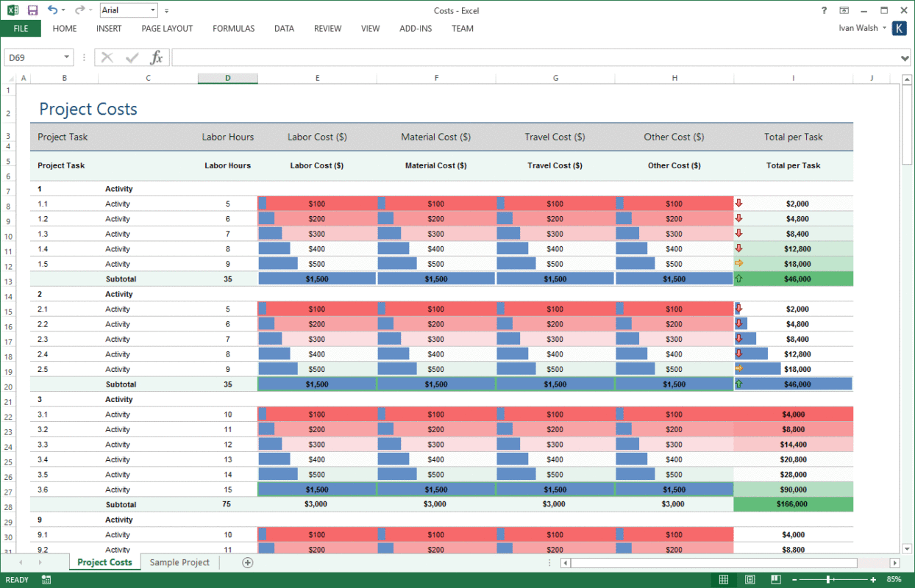Switch to Normal view via the status bar icon

point(723,579)
